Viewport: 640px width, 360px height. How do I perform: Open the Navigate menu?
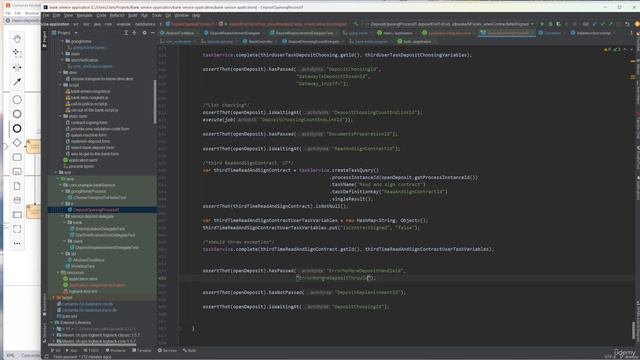click(84, 16)
